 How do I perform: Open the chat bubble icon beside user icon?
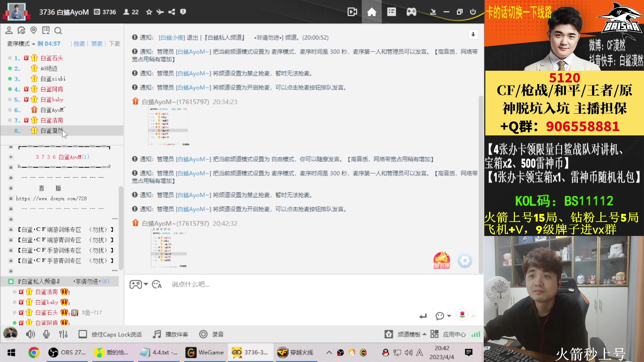[21, 31]
